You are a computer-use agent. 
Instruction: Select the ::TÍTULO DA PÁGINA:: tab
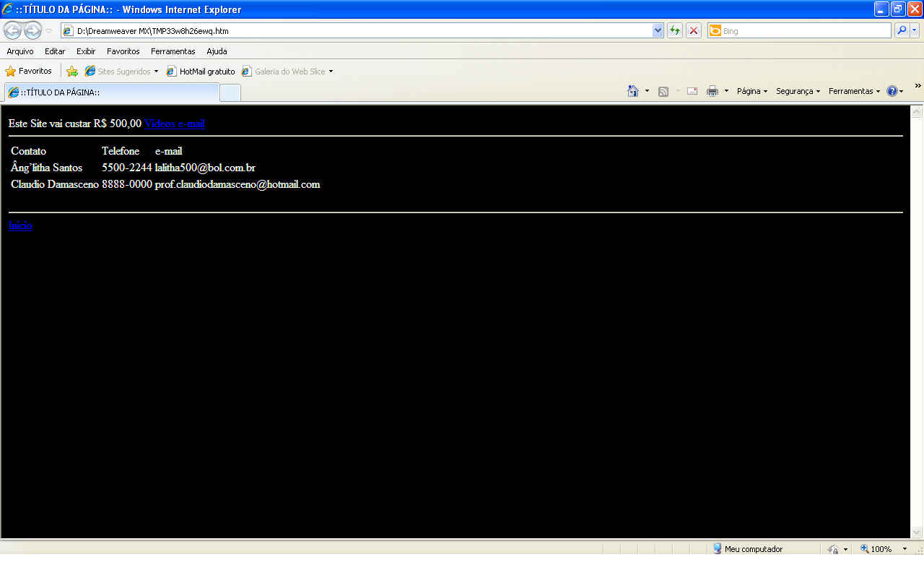[112, 92]
